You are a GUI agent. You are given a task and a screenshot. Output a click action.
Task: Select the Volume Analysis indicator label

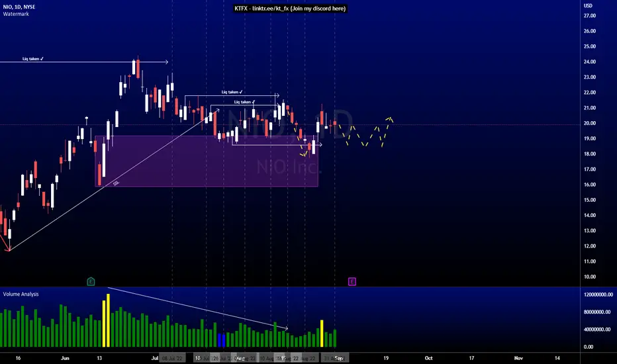[x=21, y=294]
